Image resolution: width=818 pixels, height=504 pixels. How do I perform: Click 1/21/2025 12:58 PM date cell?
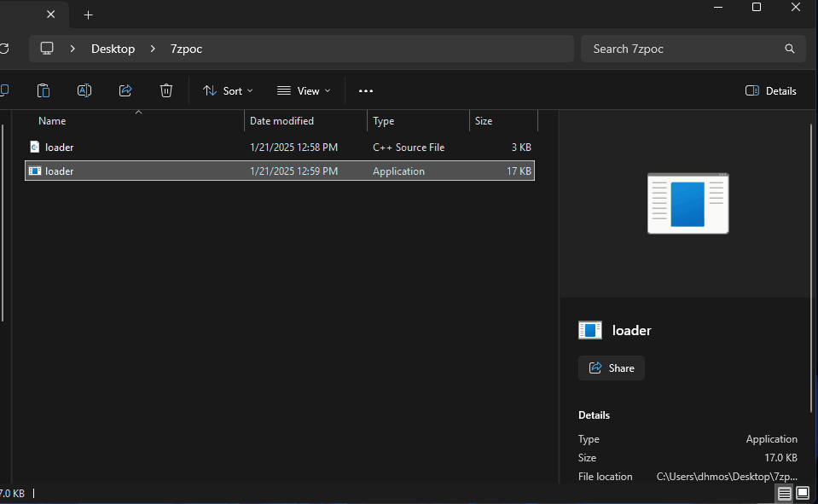pyautogui.click(x=293, y=148)
